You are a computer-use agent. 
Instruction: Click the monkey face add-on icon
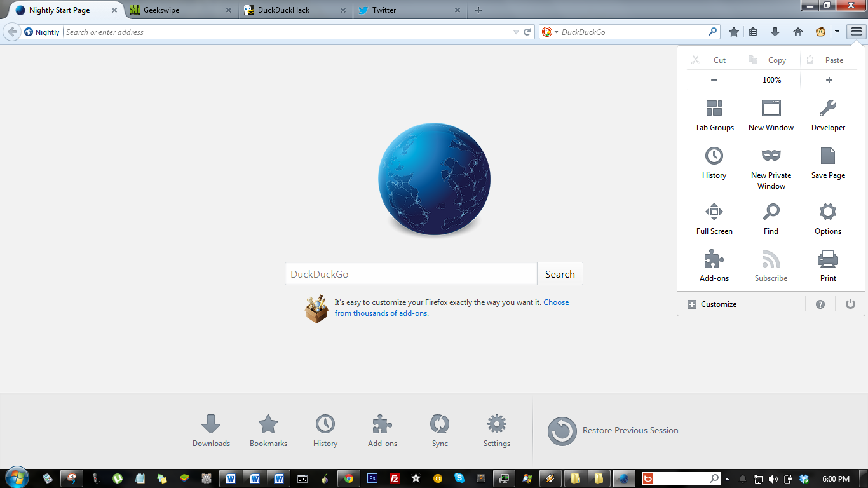click(x=820, y=32)
